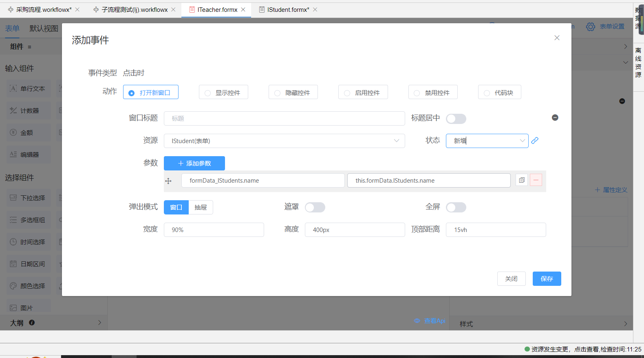Screen dimensions: 644x358
Task: Click the info icon next to 大纲
Action: (32, 323)
